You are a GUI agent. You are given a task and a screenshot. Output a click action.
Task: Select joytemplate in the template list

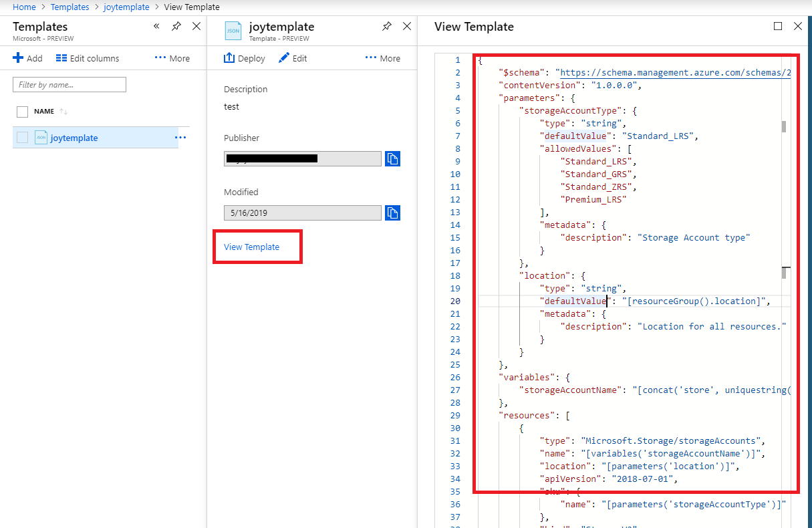point(74,137)
